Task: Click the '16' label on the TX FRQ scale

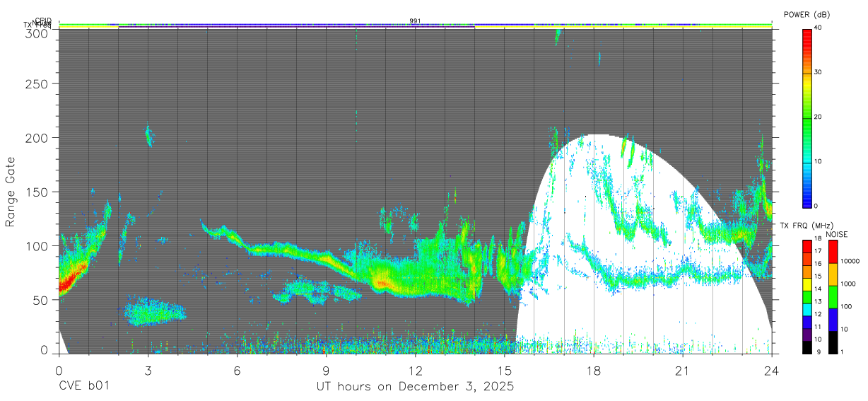Action: pyautogui.click(x=817, y=265)
